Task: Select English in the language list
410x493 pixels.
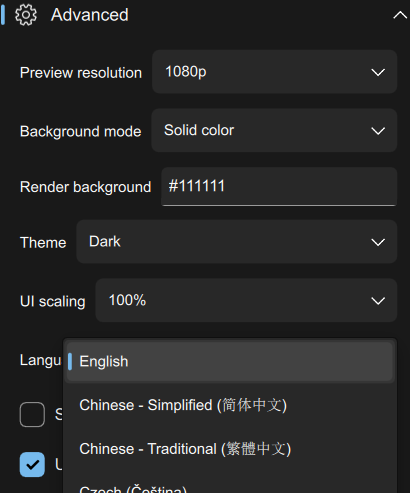Action: (230, 362)
